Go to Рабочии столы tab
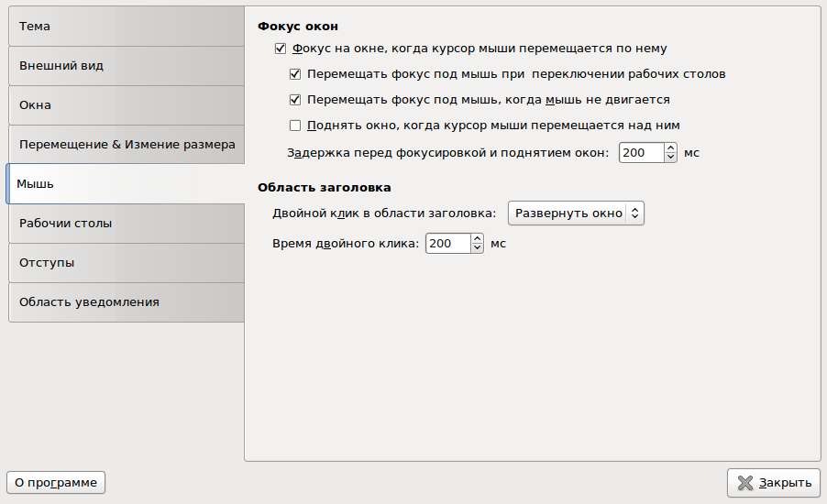The height and width of the screenshot is (504, 827). [x=126, y=224]
